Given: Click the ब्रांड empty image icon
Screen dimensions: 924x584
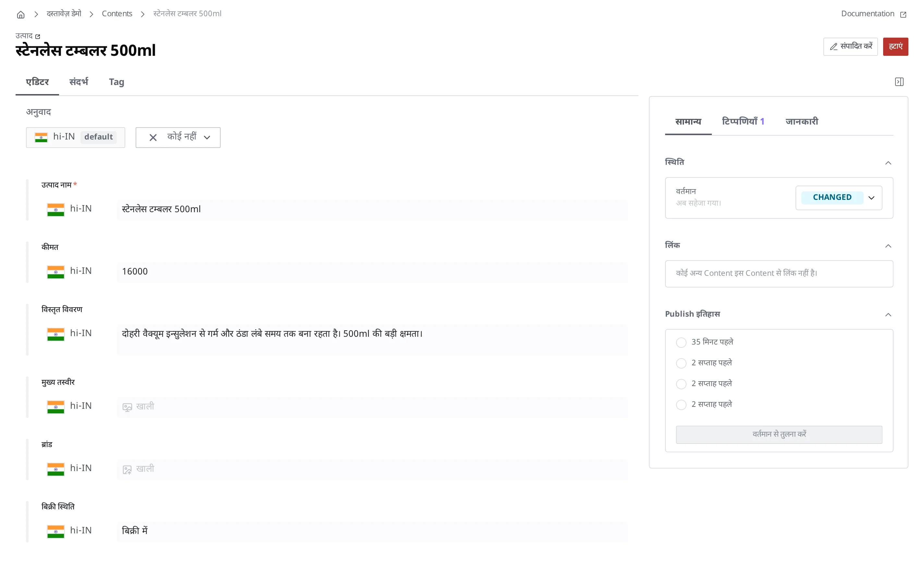Looking at the screenshot, I should pyautogui.click(x=127, y=469).
